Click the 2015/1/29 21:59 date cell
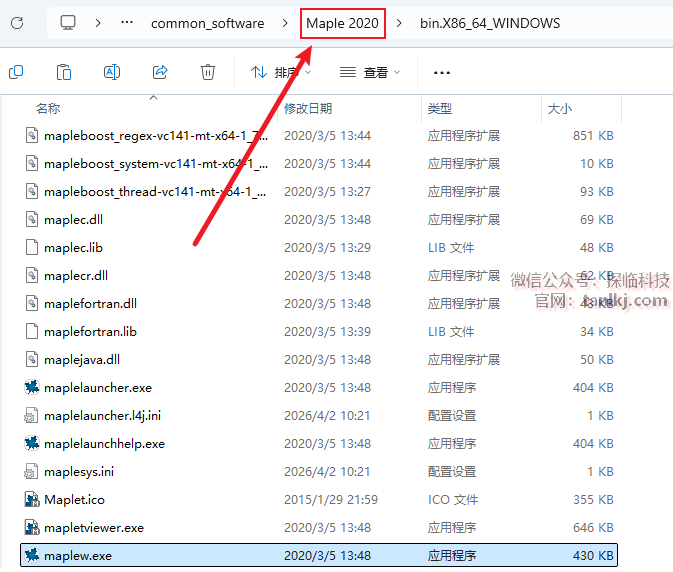This screenshot has height=572, width=673. pos(331,500)
